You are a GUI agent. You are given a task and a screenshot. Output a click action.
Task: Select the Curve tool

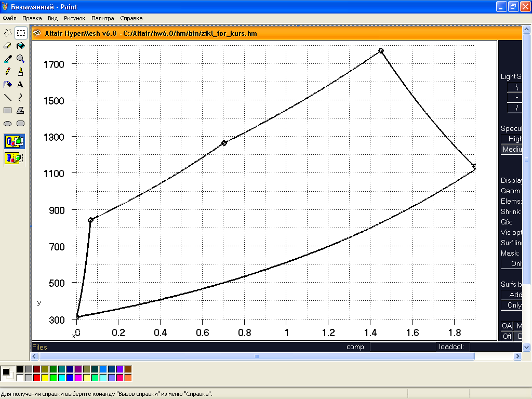[x=21, y=98]
